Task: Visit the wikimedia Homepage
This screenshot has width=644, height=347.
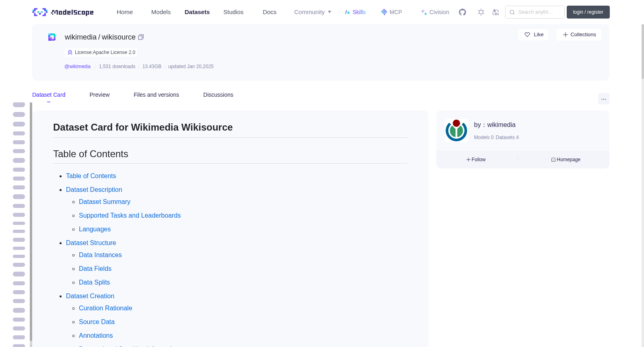Action: pyautogui.click(x=566, y=160)
